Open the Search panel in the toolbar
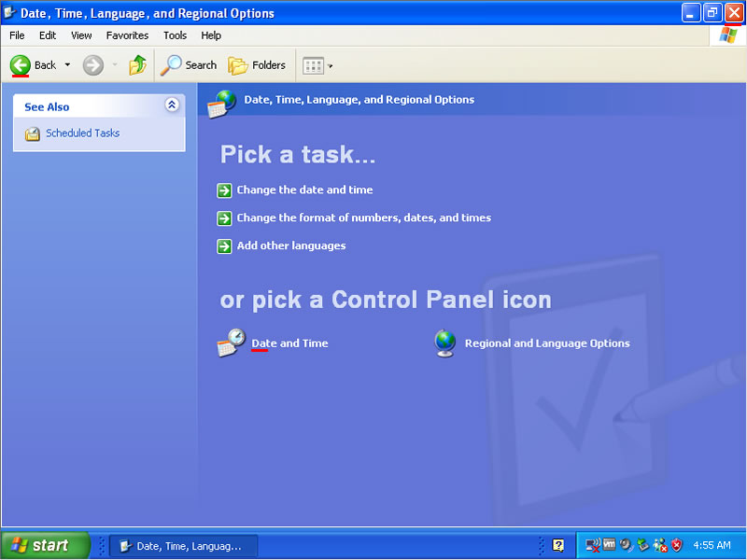Viewport: 747px width, 560px height. 189,65
